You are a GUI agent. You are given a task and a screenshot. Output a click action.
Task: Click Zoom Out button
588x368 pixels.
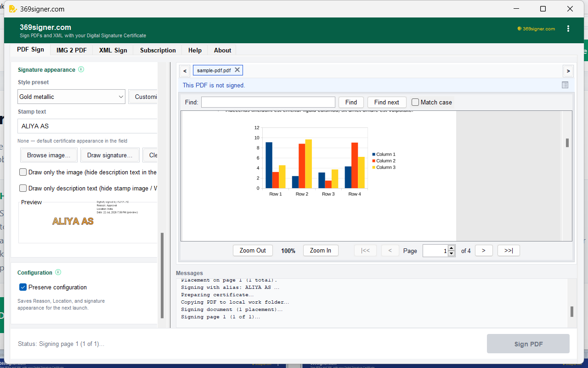click(x=253, y=251)
